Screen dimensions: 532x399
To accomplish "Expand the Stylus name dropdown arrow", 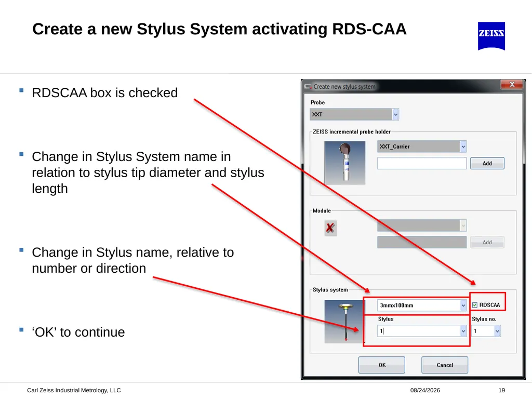I will click(x=463, y=331).
